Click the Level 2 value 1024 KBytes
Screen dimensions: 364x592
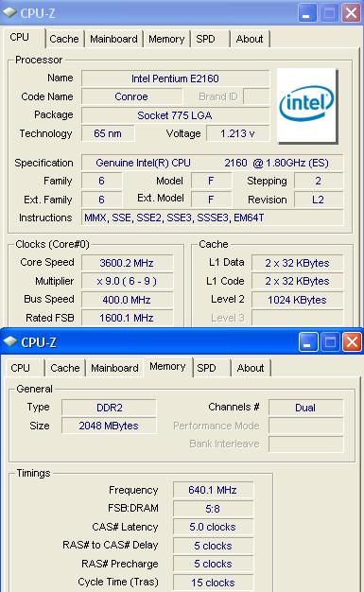pyautogui.click(x=298, y=300)
